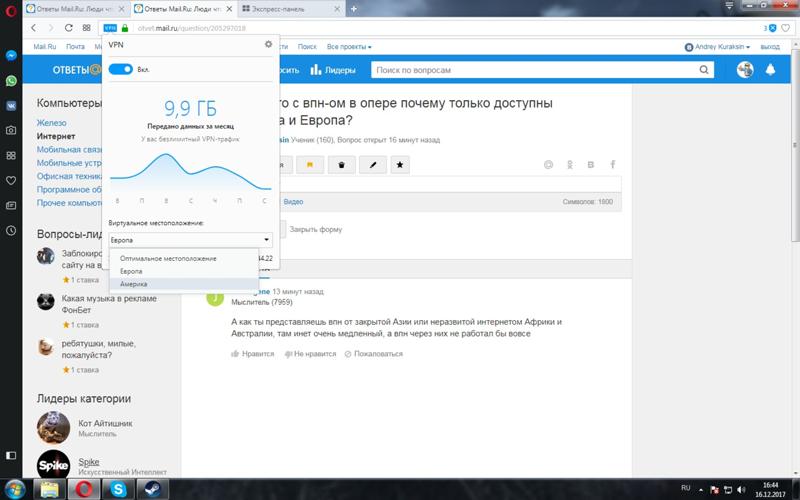Click выход logout link
This screenshot has width=800, height=500.
[x=770, y=46]
